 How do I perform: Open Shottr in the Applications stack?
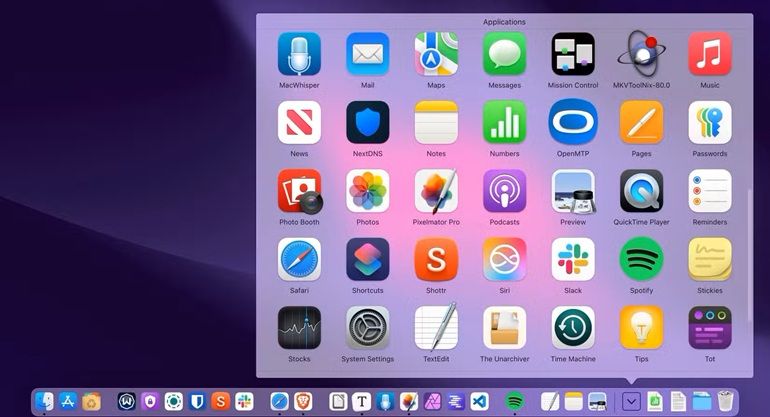click(436, 259)
